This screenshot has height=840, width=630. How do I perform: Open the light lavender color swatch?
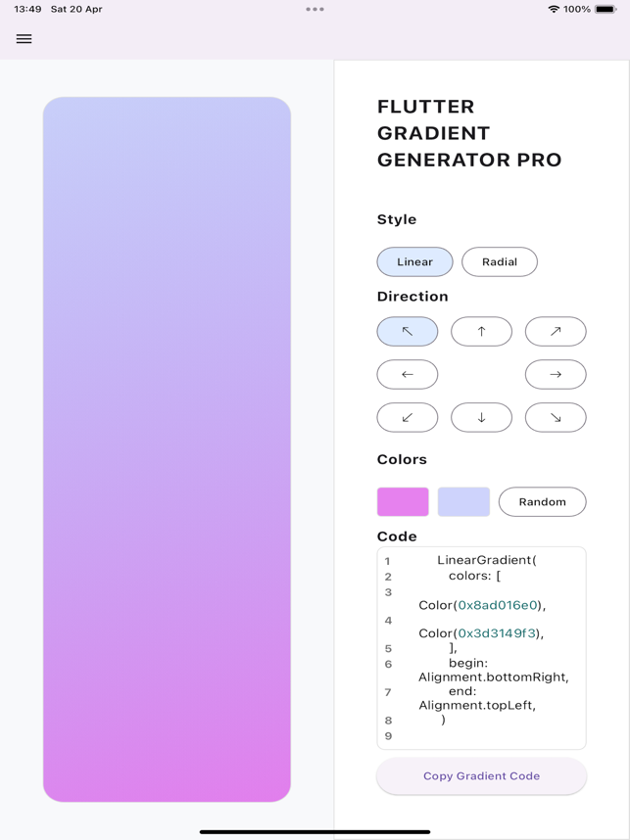click(x=463, y=501)
